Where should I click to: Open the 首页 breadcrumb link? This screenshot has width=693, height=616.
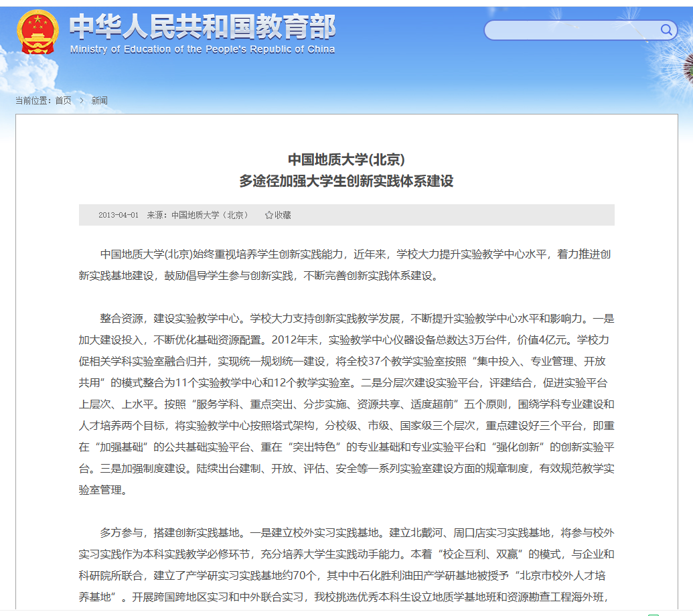63,100
